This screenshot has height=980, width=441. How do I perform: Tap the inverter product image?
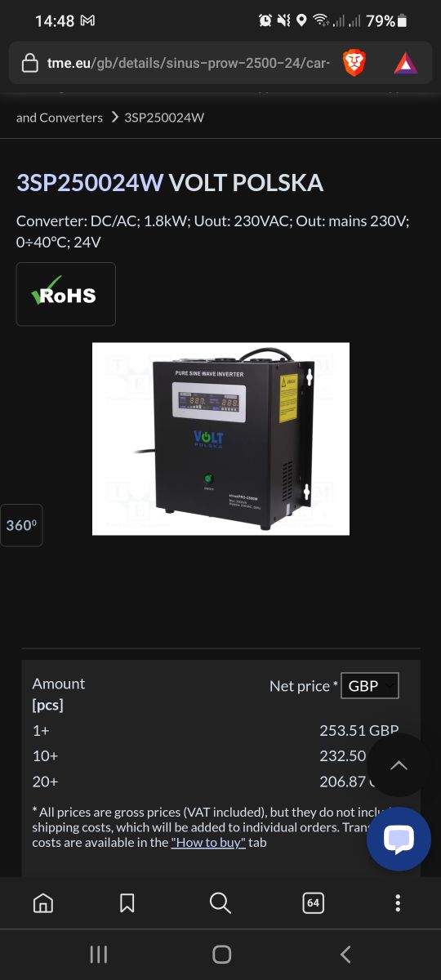220,439
